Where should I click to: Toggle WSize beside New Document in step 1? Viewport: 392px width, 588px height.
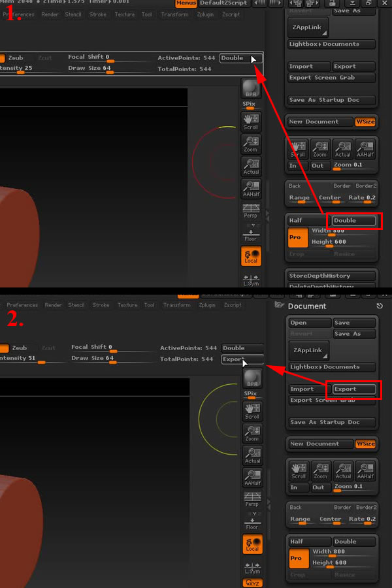(365, 122)
